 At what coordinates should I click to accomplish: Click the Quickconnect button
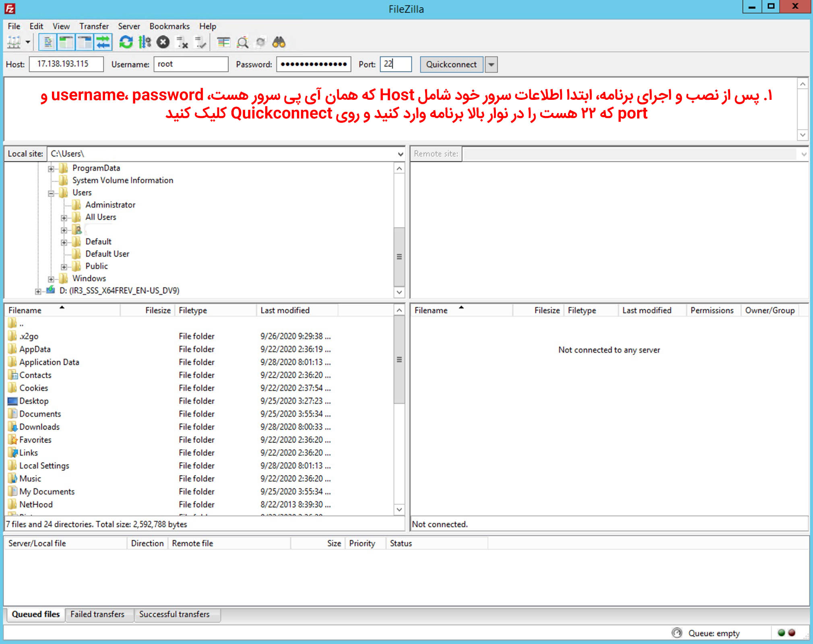451,64
